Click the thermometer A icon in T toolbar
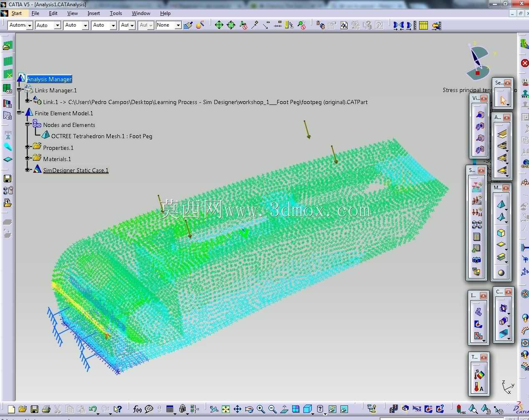 pyautogui.click(x=478, y=388)
